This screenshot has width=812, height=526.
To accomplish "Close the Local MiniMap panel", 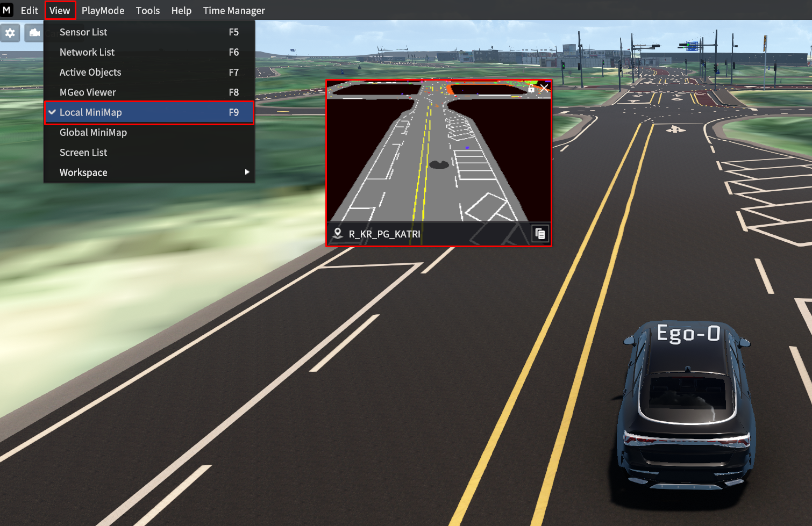I will coord(544,88).
